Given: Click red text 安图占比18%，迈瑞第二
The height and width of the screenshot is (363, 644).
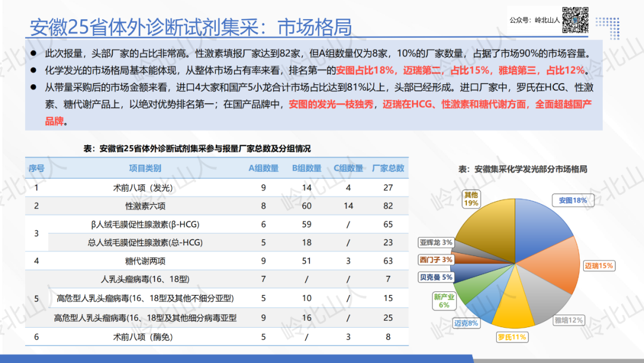Looking at the screenshot, I should point(389,70).
